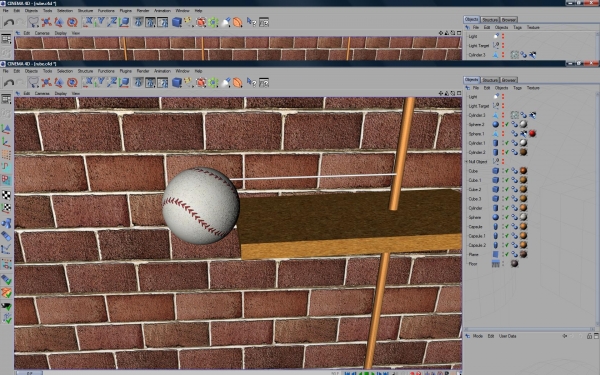Switch to Structure tab in front window

[x=490, y=80]
